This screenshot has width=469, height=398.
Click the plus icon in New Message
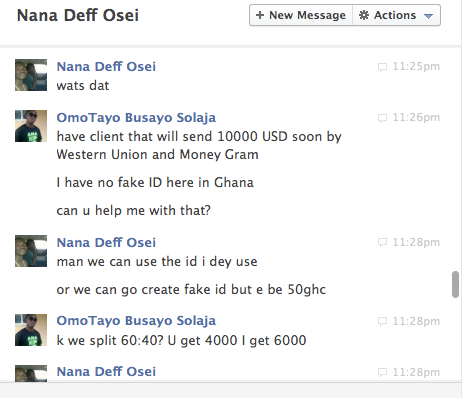[x=260, y=15]
